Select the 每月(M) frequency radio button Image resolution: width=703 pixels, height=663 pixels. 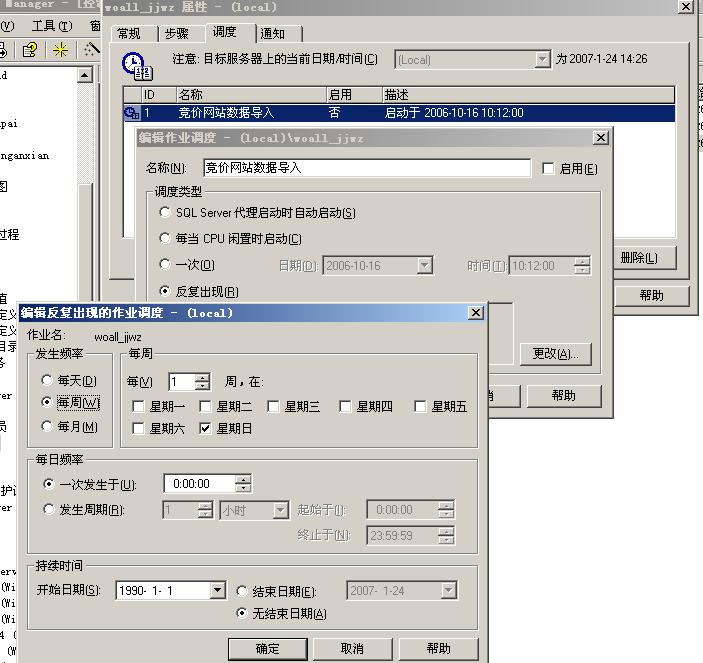pyautogui.click(x=47, y=426)
